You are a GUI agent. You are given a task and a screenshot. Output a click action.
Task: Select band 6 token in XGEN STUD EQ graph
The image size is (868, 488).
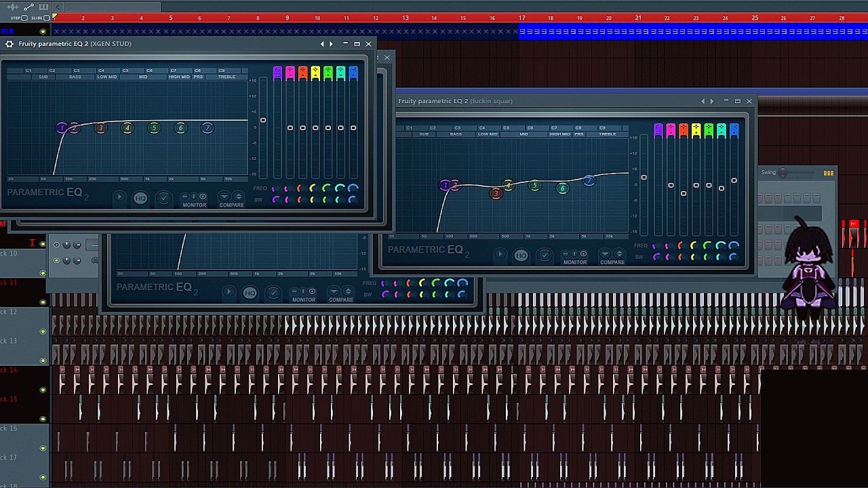tap(180, 128)
